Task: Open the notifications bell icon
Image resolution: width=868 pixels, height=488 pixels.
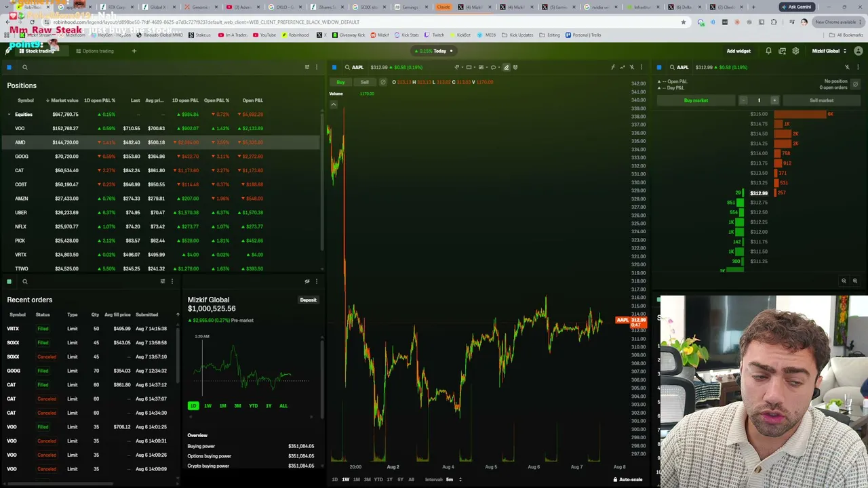Action: tap(768, 51)
